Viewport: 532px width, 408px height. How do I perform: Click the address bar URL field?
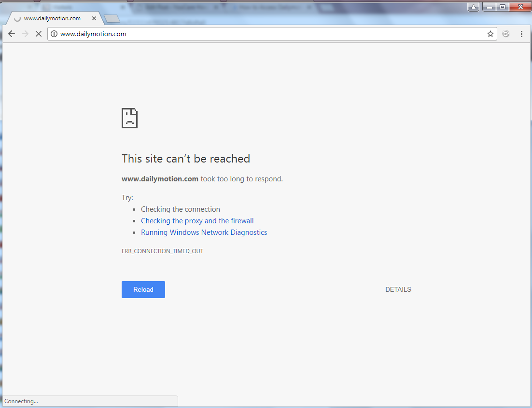pos(271,34)
